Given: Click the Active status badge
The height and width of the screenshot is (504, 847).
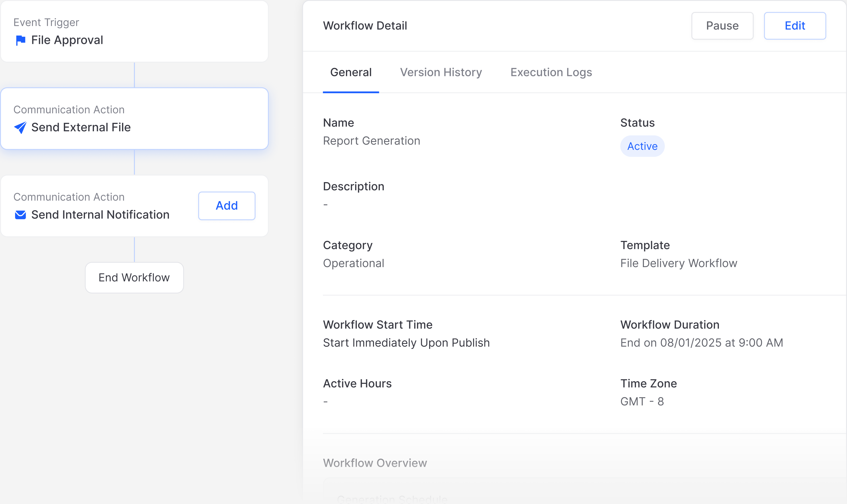Looking at the screenshot, I should (x=642, y=146).
